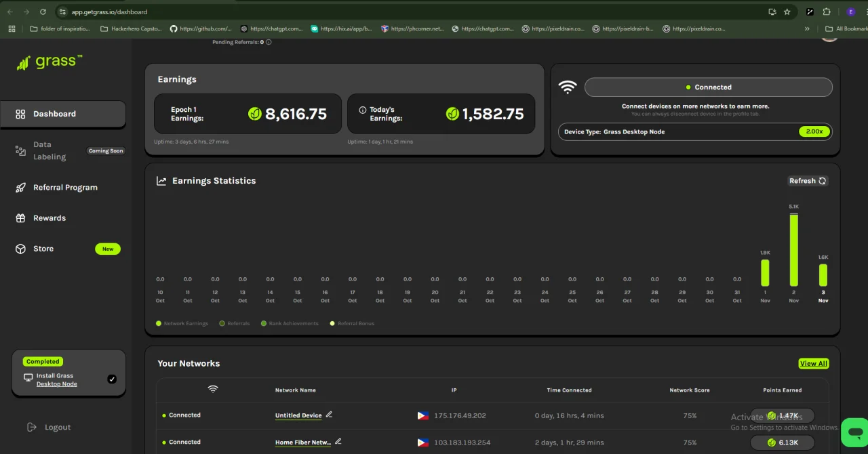Image resolution: width=868 pixels, height=454 pixels.
Task: Click the Install Grass completed checkmark
Action: pos(112,379)
